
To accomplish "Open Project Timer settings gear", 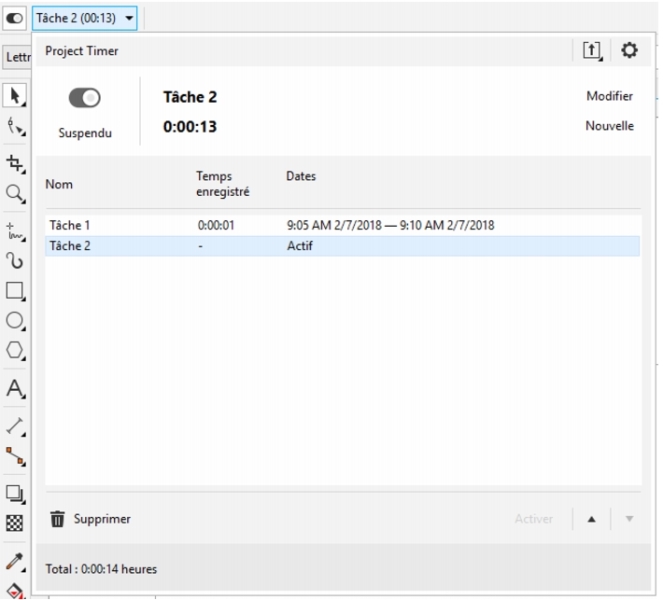I will click(x=629, y=50).
